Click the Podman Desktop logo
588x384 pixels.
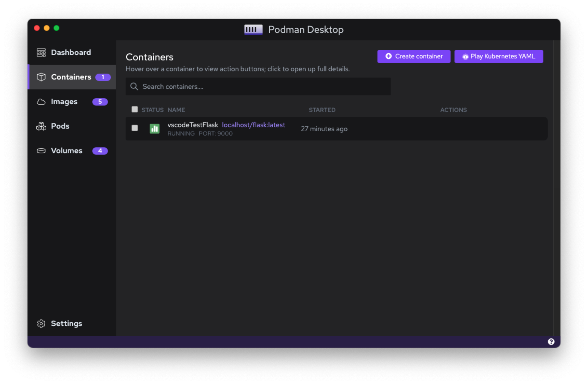click(x=253, y=29)
